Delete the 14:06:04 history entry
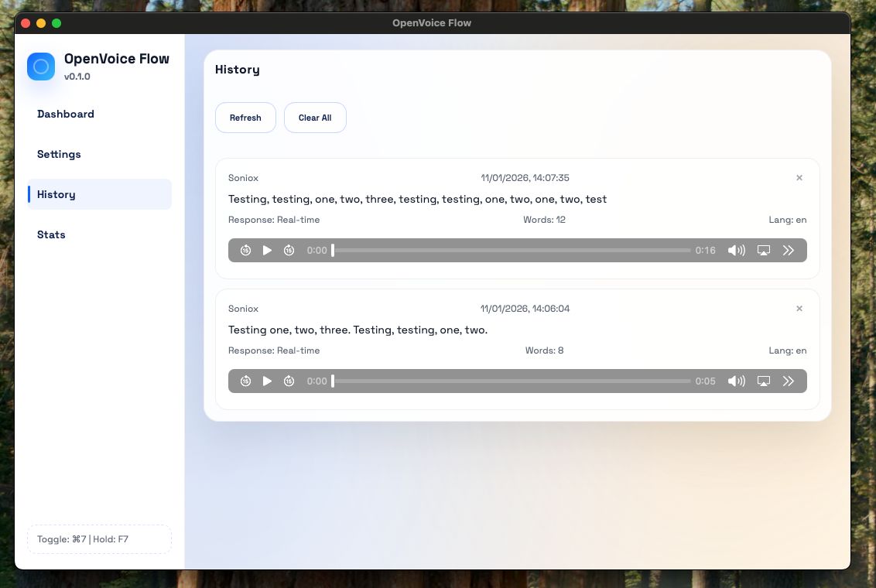The image size is (876, 588). click(799, 308)
